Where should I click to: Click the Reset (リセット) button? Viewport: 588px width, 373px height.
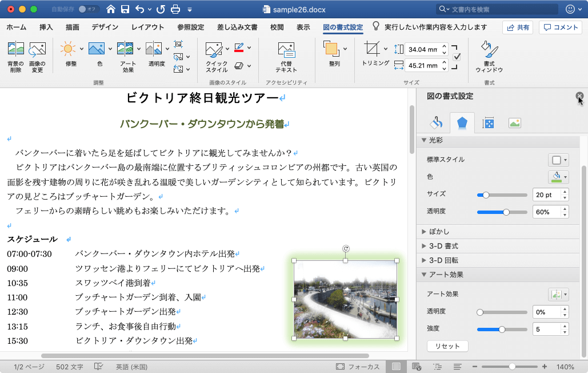tap(447, 346)
